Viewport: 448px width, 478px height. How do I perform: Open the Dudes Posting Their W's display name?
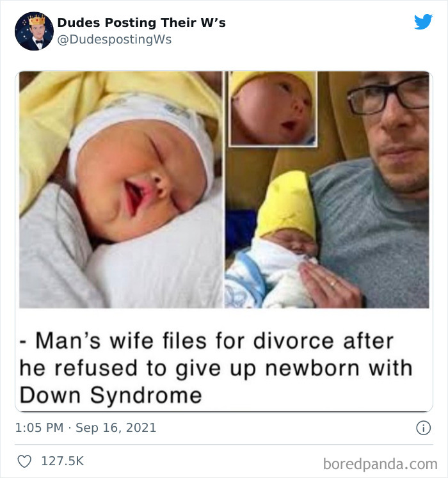click(141, 22)
